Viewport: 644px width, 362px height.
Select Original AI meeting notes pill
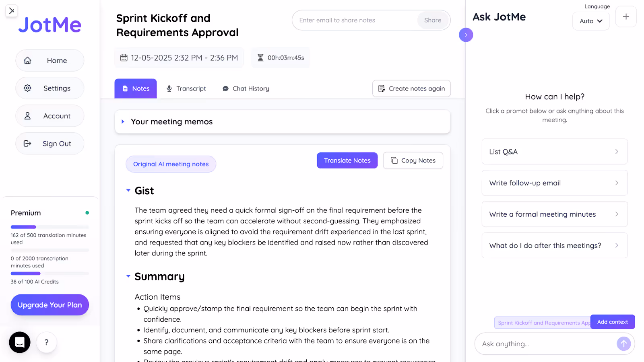click(171, 164)
